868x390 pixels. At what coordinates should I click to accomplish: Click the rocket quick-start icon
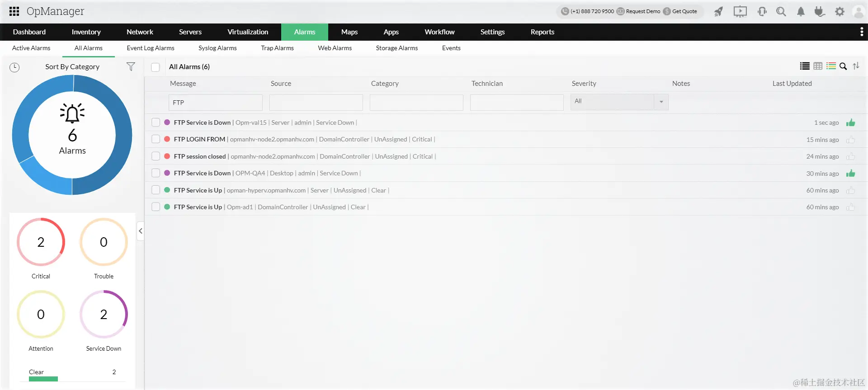click(718, 12)
